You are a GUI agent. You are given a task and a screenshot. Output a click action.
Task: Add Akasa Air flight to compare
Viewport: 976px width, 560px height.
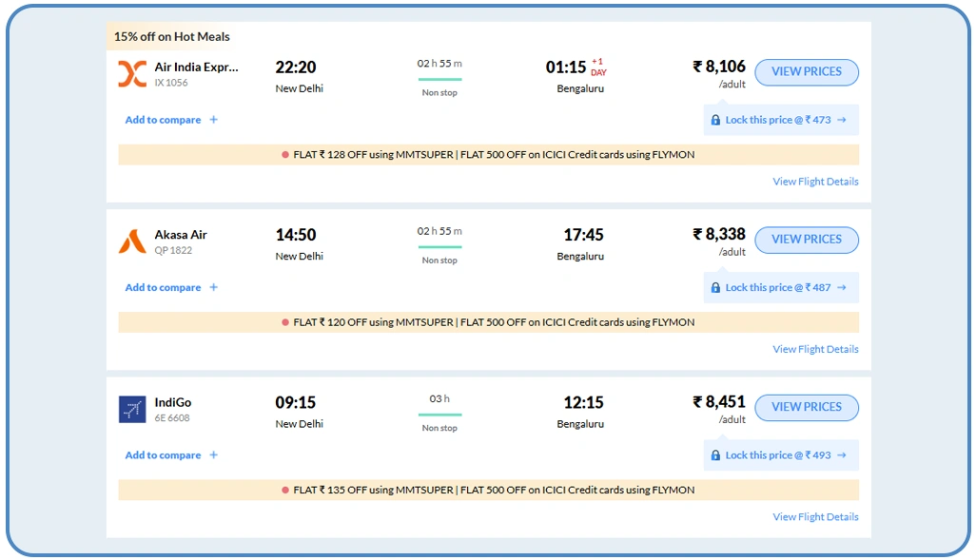click(x=164, y=287)
